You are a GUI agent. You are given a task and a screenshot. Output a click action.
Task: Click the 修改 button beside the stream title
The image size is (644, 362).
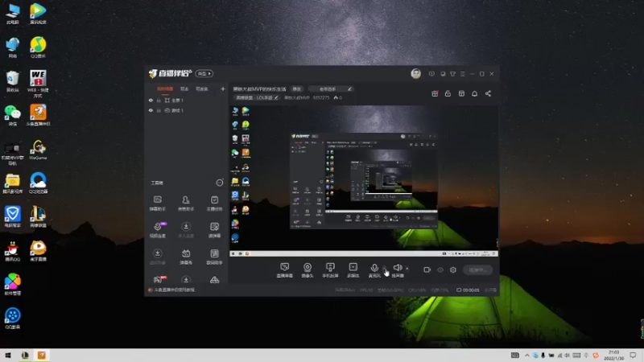(x=296, y=89)
